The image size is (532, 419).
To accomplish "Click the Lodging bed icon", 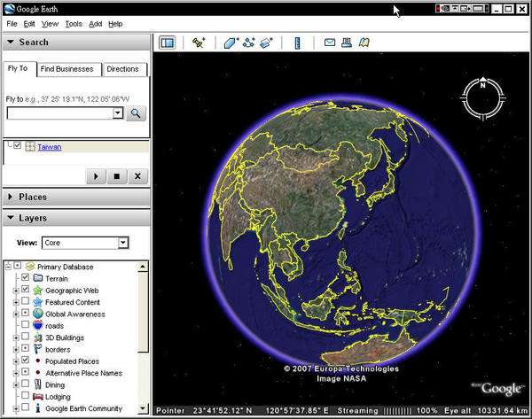I will pyautogui.click(x=38, y=397).
